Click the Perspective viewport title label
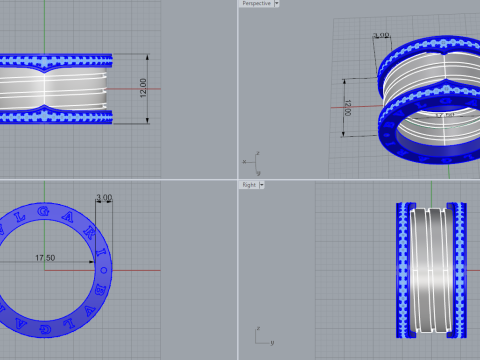 (x=256, y=3)
